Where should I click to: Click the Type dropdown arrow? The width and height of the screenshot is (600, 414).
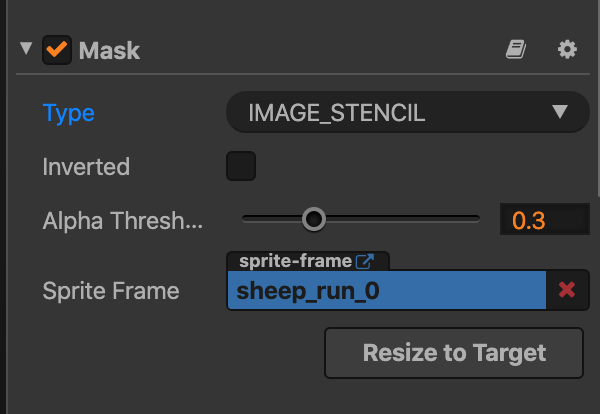[560, 112]
